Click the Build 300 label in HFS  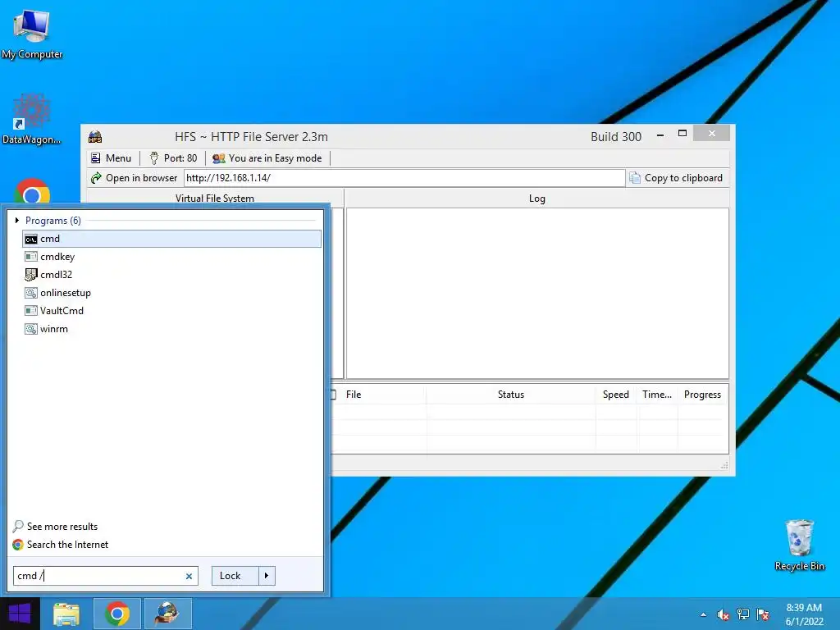click(616, 137)
